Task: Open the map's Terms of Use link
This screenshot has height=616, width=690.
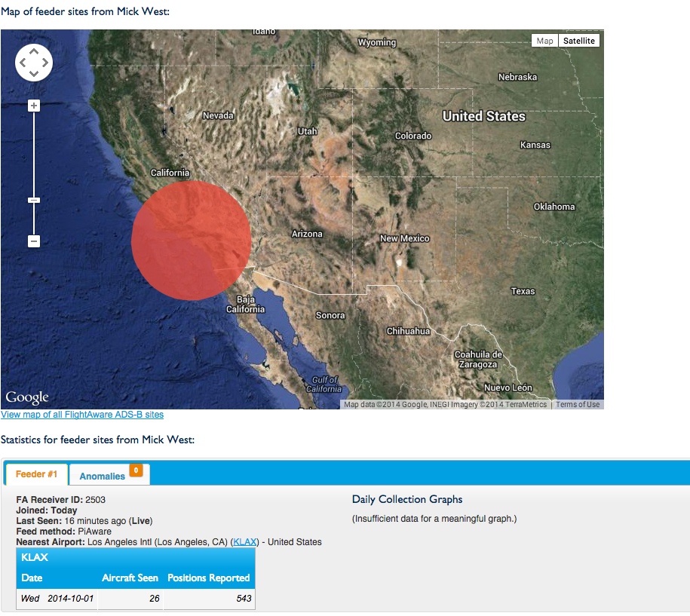Action: pos(578,405)
